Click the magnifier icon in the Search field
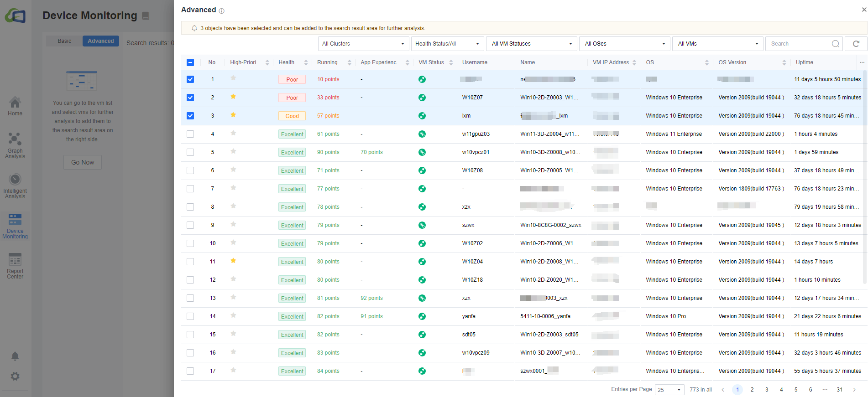Image resolution: width=868 pixels, height=397 pixels. point(835,44)
